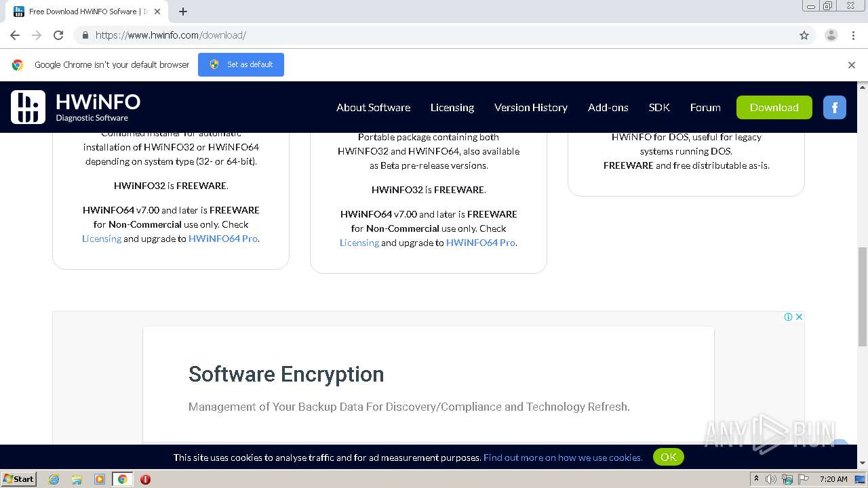The height and width of the screenshot is (488, 868).
Task: Open HWiNFO64 Pro link in the installer card
Action: [223, 239]
